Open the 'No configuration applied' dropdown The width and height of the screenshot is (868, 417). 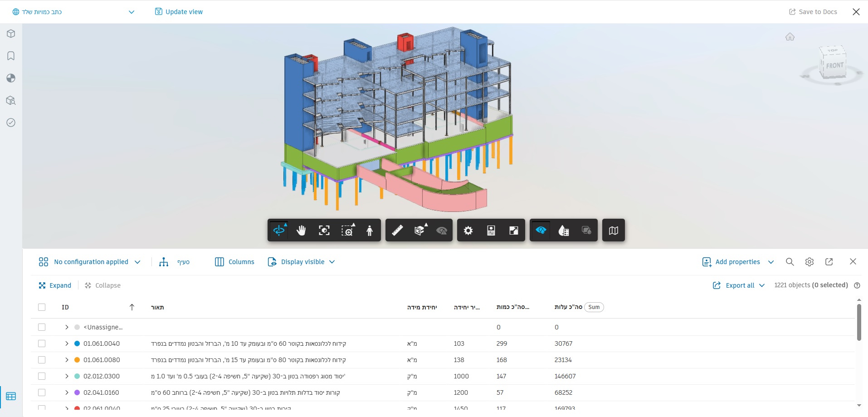pyautogui.click(x=90, y=262)
